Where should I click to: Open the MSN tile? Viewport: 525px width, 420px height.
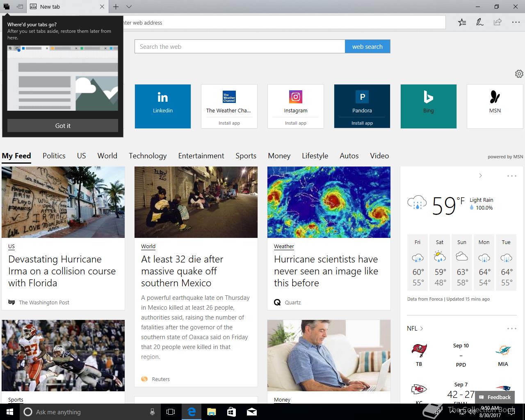495,106
